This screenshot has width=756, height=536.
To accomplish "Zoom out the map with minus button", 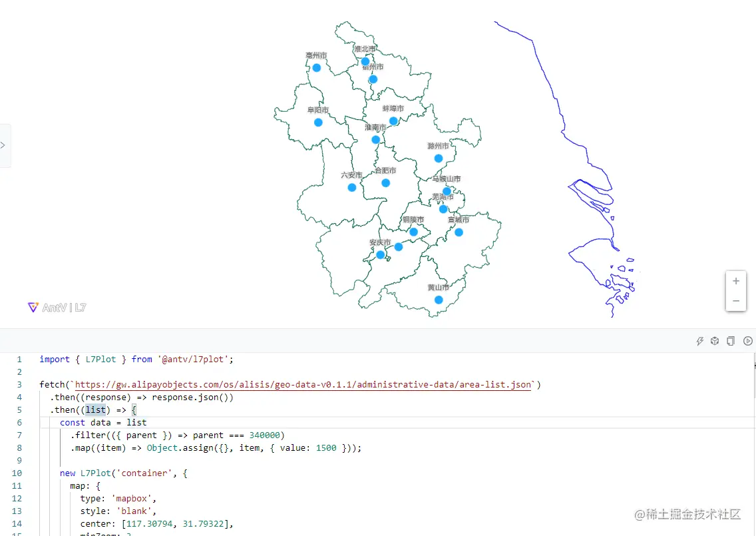I will coord(736,301).
